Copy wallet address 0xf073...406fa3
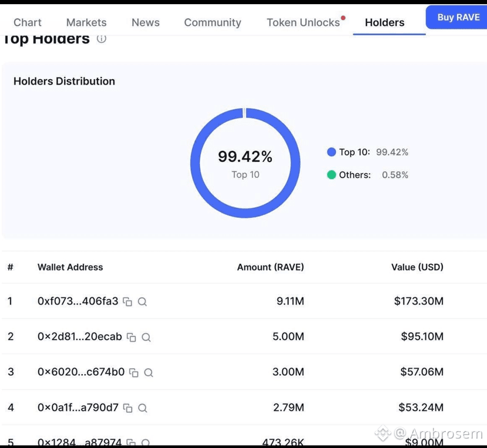Screen dimensions: 487x448 [127, 301]
